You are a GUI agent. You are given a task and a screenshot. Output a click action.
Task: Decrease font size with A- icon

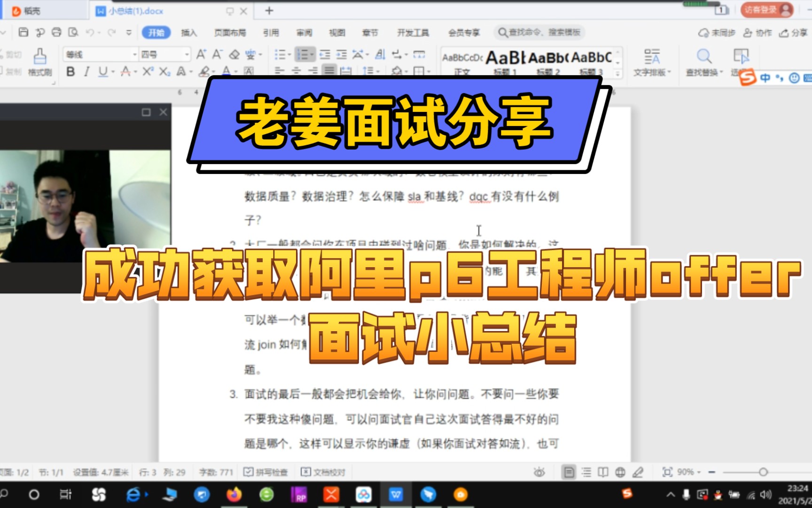(x=217, y=55)
